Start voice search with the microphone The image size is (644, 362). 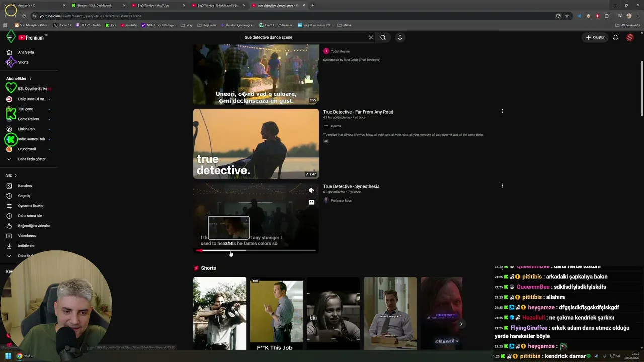pyautogui.click(x=400, y=37)
